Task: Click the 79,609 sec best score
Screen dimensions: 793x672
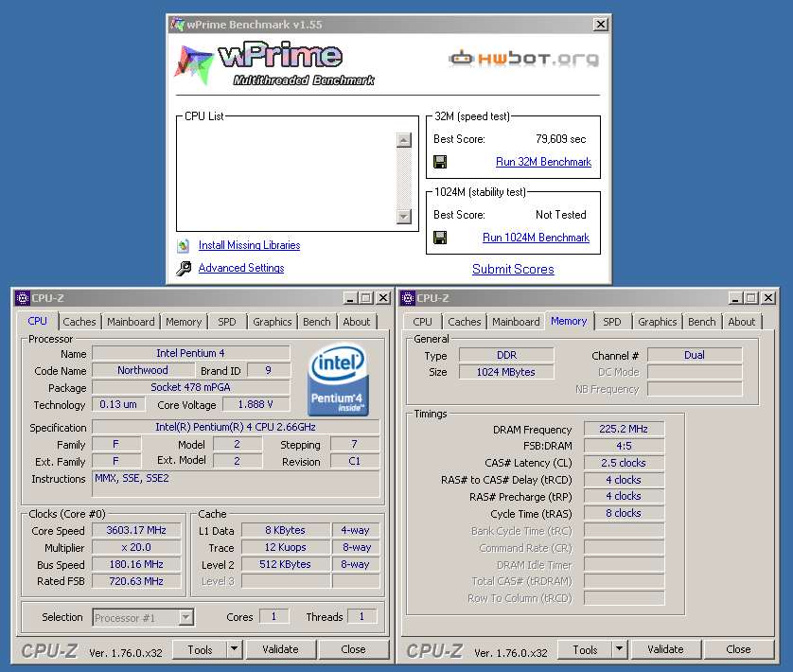Action: 561,139
